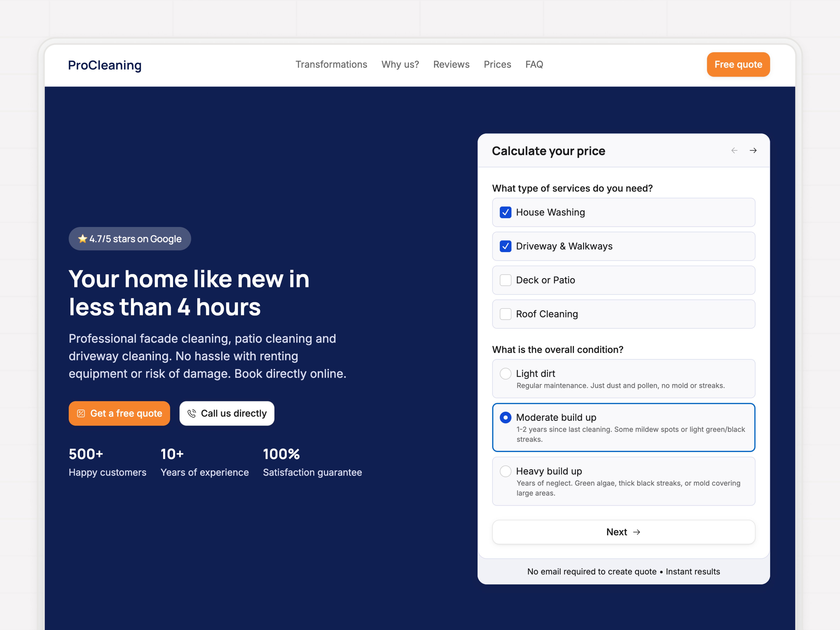Click the 'Your home like new' headline
Screen dimensions: 840x630
[x=189, y=293]
